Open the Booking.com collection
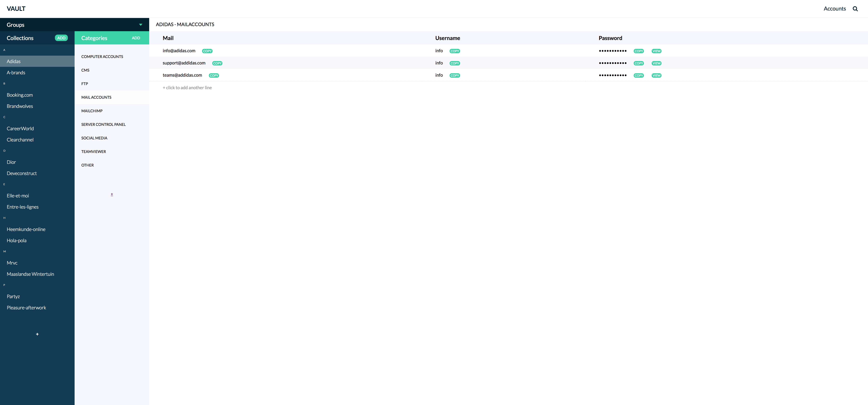This screenshot has height=405, width=868. [20, 95]
